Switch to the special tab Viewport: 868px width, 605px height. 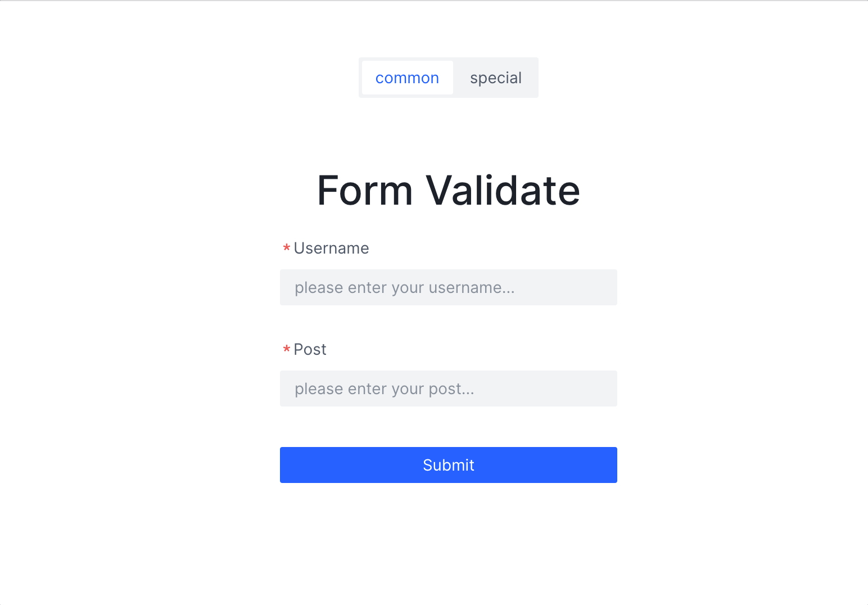495,78
